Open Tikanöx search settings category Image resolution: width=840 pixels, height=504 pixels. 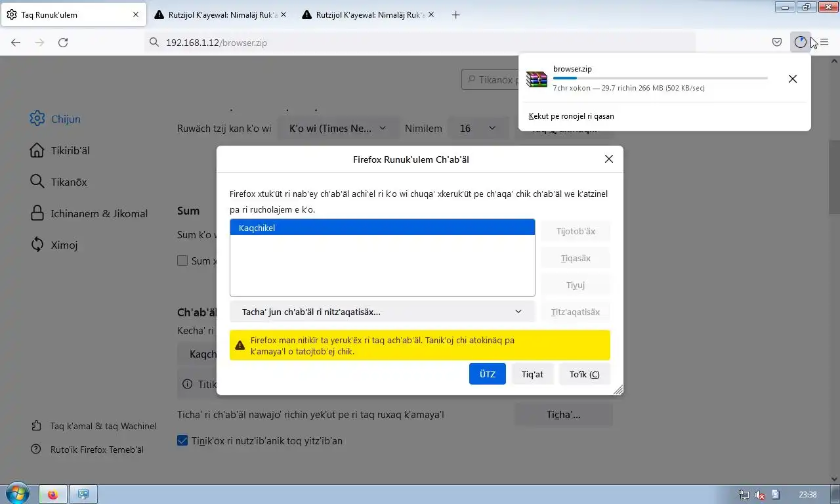[x=58, y=182]
